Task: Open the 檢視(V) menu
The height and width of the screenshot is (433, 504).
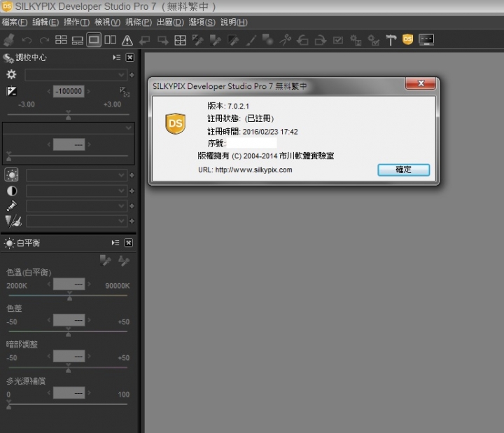Action: (x=107, y=22)
